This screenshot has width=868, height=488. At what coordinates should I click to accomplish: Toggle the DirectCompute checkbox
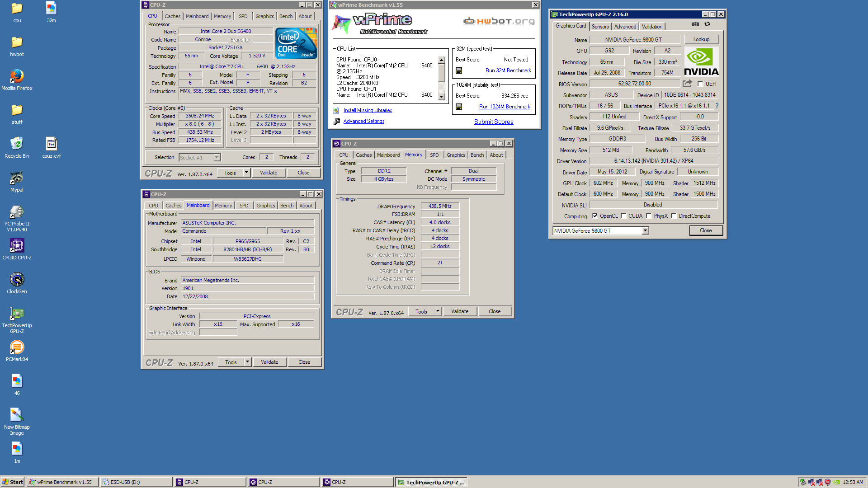click(674, 216)
